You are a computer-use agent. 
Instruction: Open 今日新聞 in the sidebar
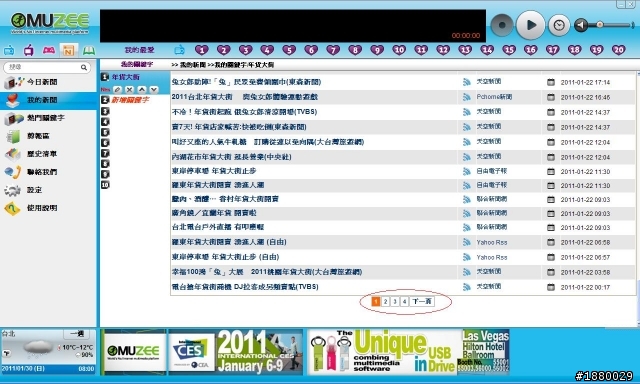(x=49, y=82)
